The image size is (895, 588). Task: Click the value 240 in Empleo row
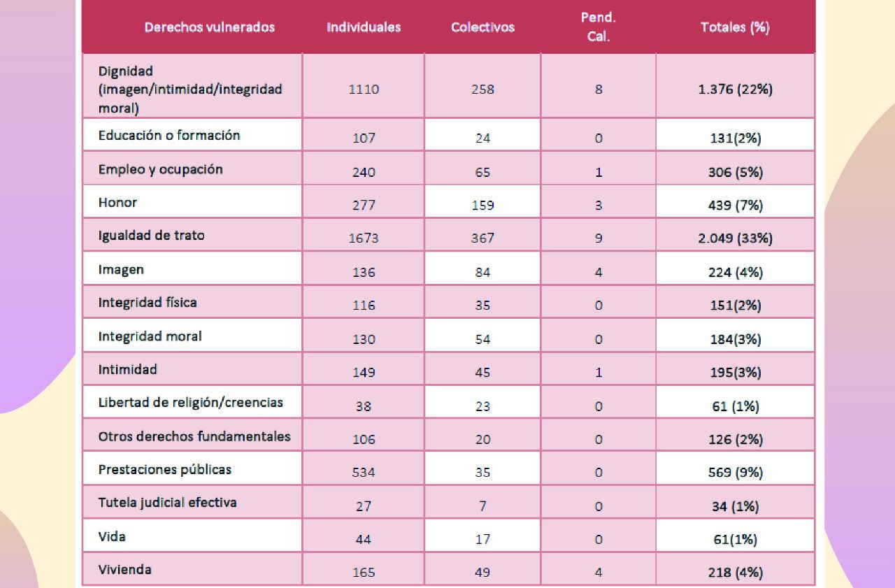[x=364, y=172]
